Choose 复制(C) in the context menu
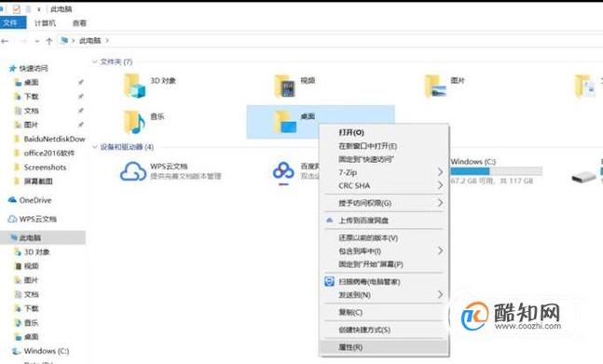Viewport: 603px width, 364px height. 384,312
